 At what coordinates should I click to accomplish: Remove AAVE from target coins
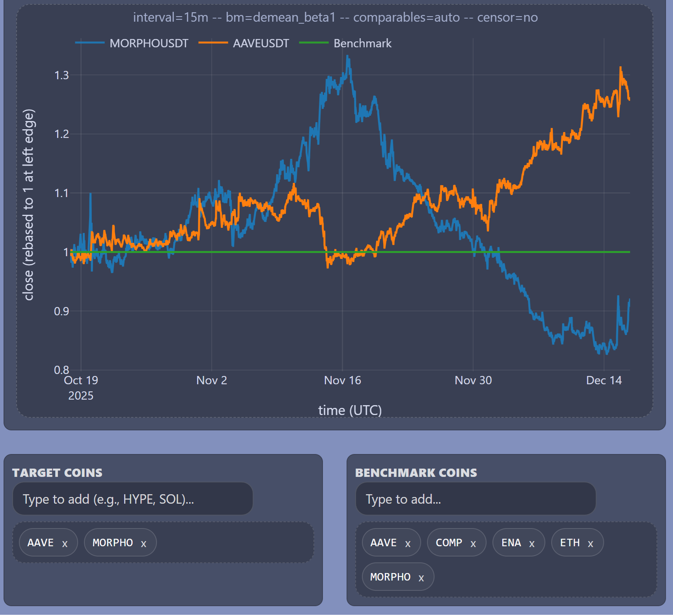click(x=65, y=544)
